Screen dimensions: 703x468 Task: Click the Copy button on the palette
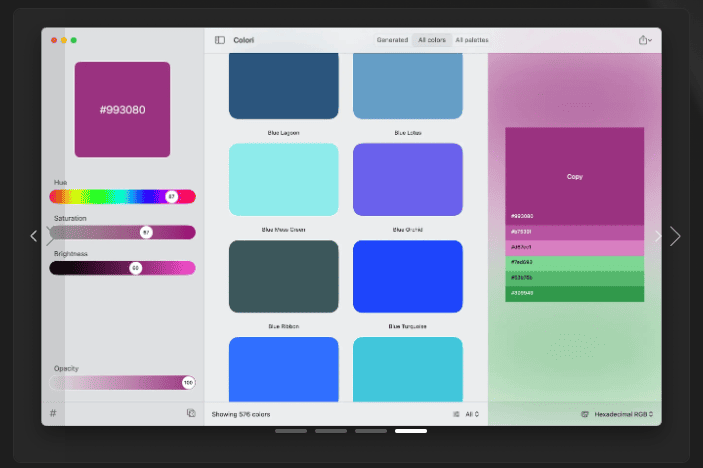pos(574,177)
